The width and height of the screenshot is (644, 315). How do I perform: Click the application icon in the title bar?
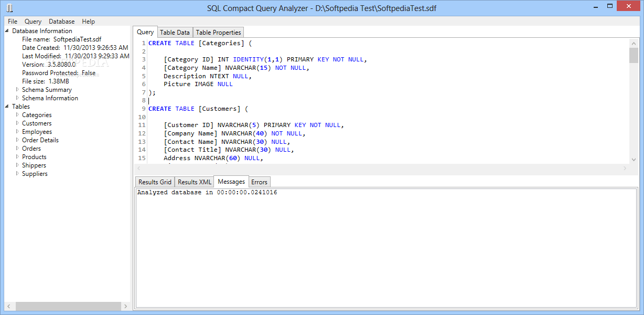pos(9,8)
